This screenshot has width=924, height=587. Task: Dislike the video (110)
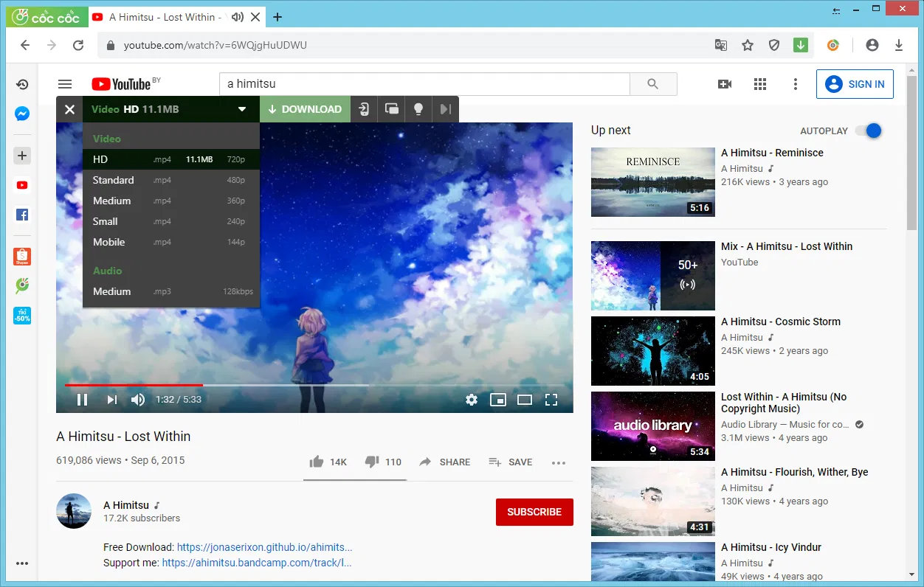pos(383,462)
